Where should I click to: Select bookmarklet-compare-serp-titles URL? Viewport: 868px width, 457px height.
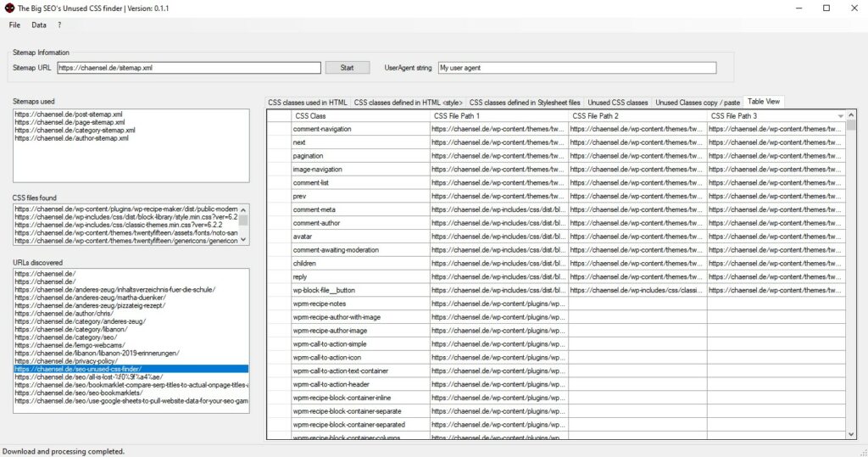[131, 385]
